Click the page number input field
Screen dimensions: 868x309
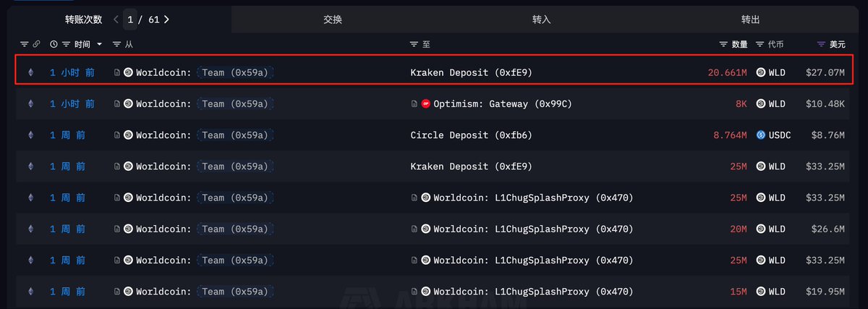coord(131,20)
